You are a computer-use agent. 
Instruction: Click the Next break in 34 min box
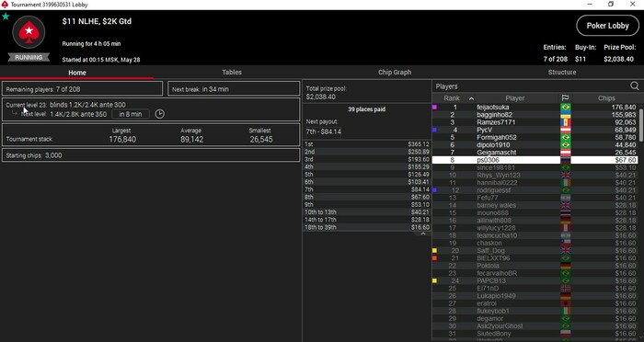pyautogui.click(x=234, y=88)
